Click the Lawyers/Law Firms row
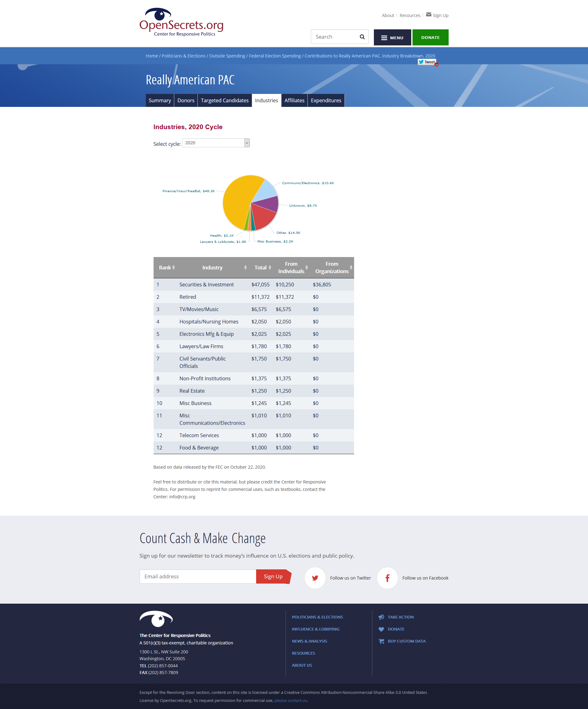588x709 pixels. pos(254,346)
